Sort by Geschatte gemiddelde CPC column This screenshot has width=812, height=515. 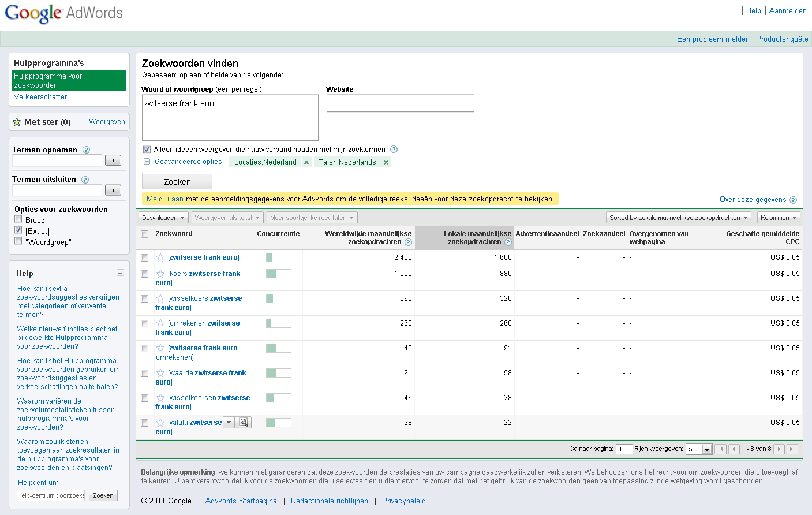tap(762, 238)
